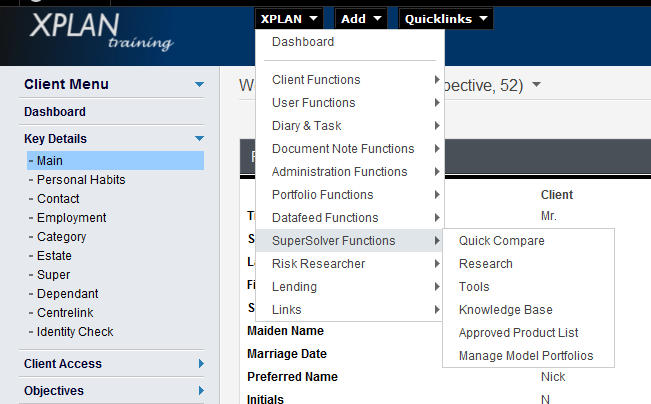Open Category under Key Details
The height and width of the screenshot is (404, 651).
tap(61, 237)
